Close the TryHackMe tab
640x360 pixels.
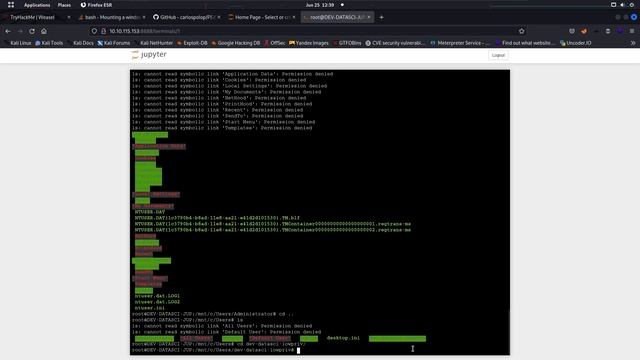click(x=69, y=17)
